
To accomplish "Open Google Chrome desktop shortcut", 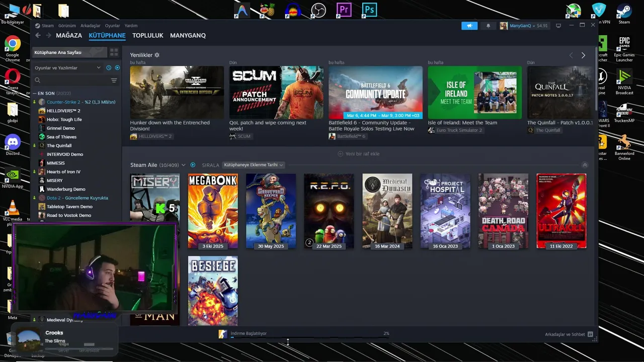I will [13, 49].
